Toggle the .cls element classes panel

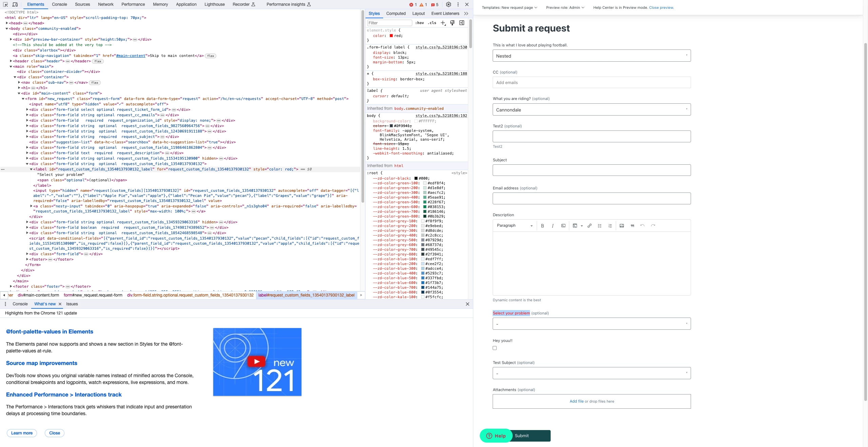tap(432, 23)
